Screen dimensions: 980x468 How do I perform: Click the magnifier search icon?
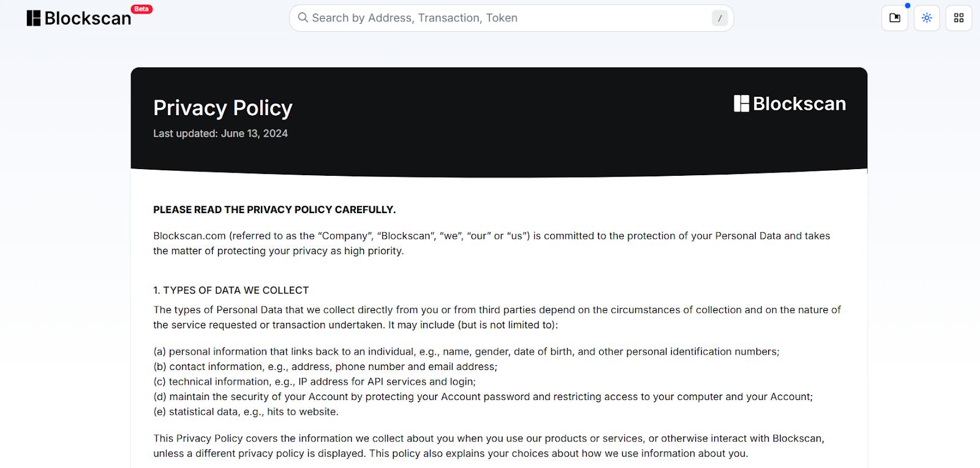point(303,18)
